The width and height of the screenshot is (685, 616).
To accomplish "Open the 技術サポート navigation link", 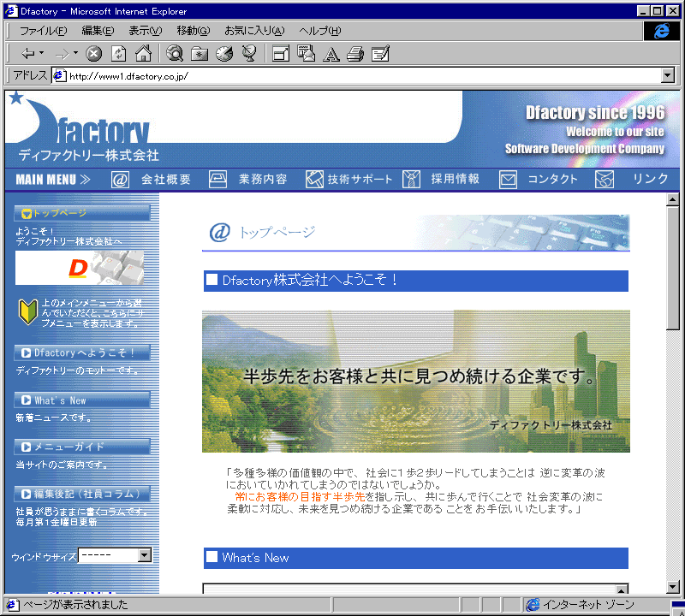I will coord(360,180).
